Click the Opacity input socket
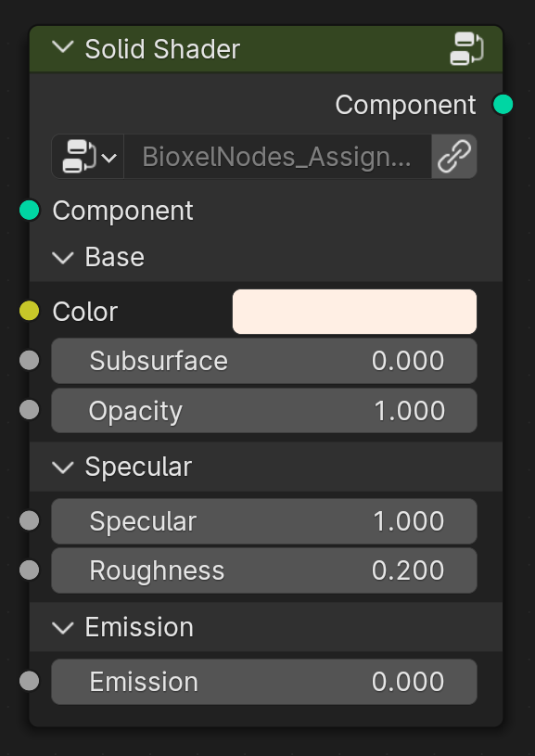This screenshot has width=535, height=756. click(30, 410)
